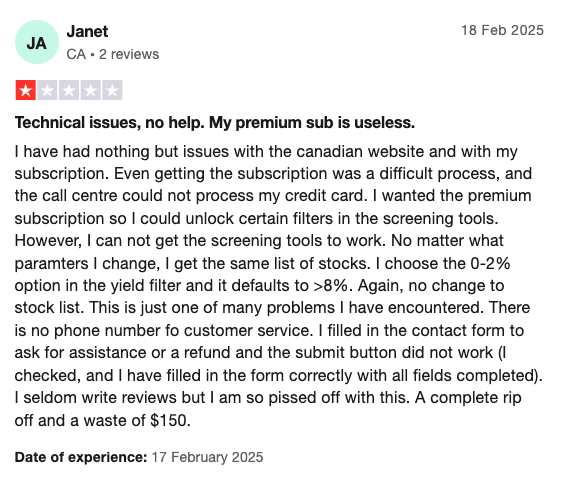
Task: Click the CA country label
Action: coord(76,54)
